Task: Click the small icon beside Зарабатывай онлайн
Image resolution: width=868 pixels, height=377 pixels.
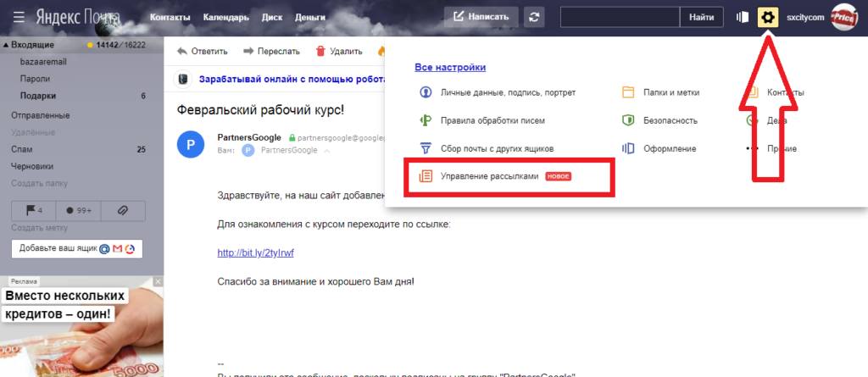Action: tap(183, 79)
